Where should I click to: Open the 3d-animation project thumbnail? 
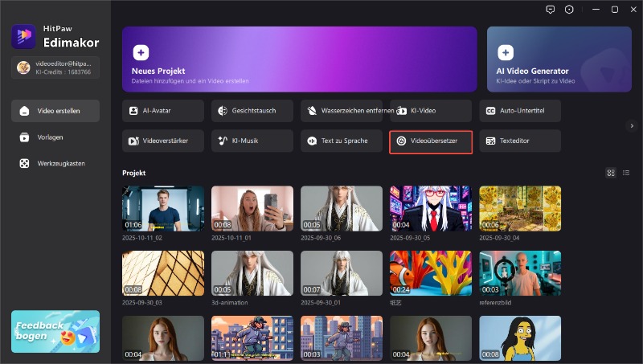pos(252,273)
